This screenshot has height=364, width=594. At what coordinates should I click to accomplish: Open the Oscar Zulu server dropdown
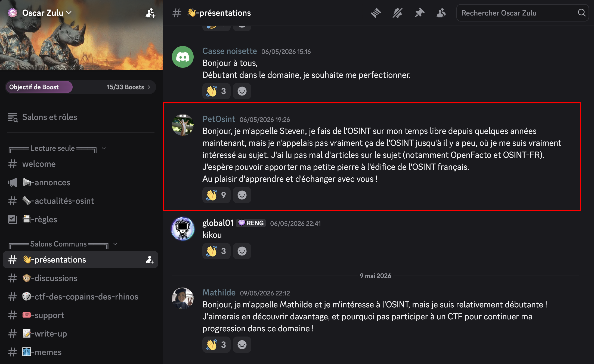47,13
